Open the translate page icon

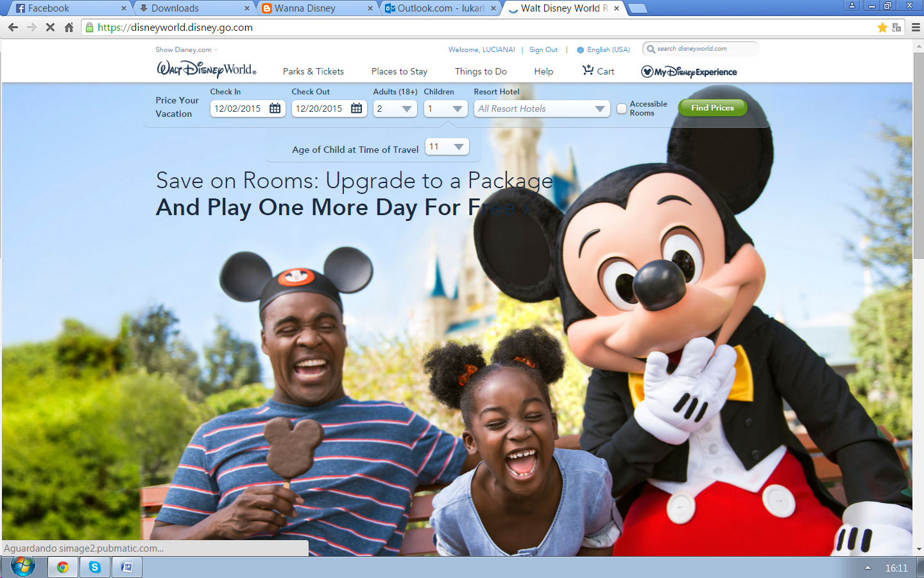[897, 28]
